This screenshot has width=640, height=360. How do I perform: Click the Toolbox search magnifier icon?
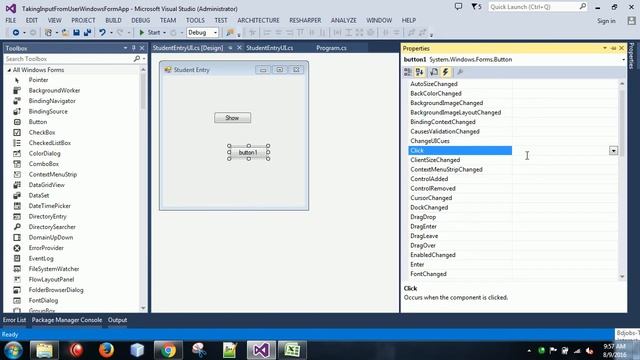(x=137, y=59)
